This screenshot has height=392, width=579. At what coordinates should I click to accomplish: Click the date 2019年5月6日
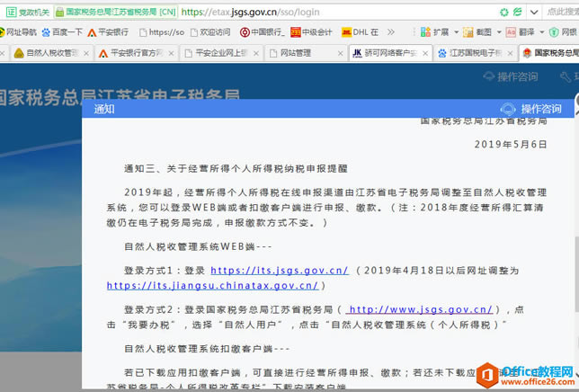511,145
